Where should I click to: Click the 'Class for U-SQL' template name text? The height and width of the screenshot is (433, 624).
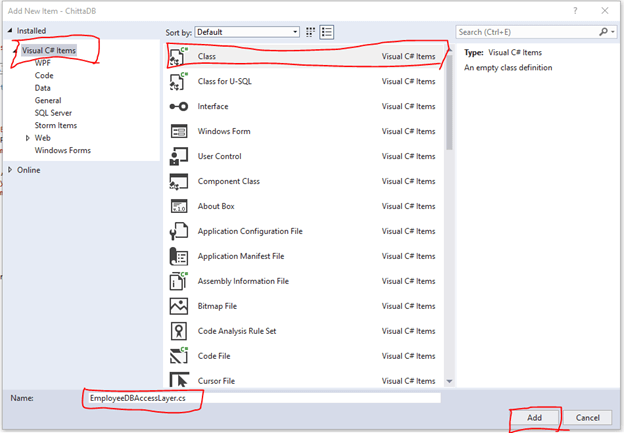[225, 82]
